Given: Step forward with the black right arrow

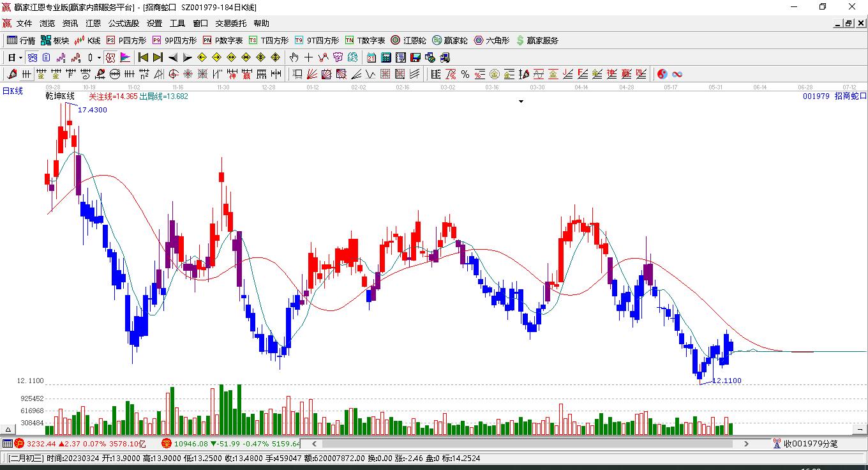Looking at the screenshot, I should (187, 57).
